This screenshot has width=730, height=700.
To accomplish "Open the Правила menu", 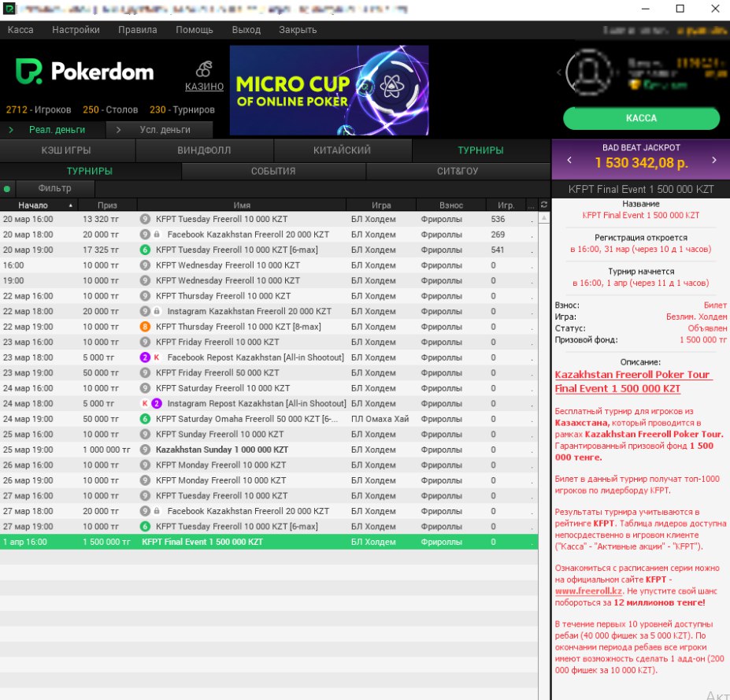I will click(137, 30).
